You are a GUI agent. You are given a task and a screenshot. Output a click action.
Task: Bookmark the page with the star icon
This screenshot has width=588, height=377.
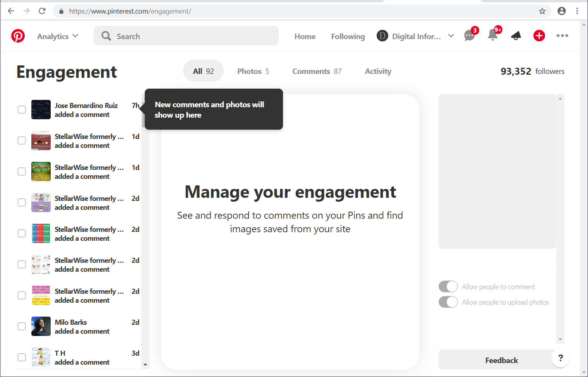coord(542,11)
